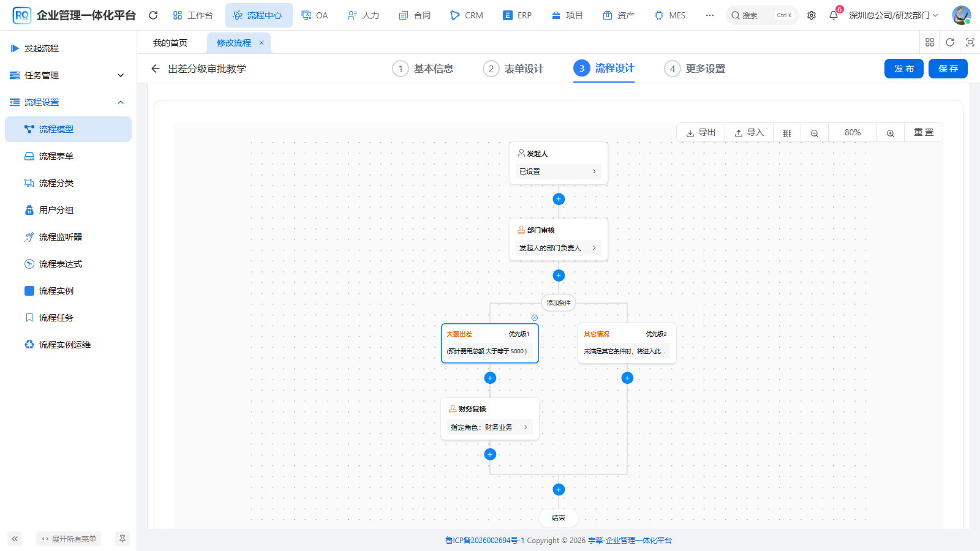The width and height of the screenshot is (980, 551).
Task: Click the 导出 button
Action: 701,133
